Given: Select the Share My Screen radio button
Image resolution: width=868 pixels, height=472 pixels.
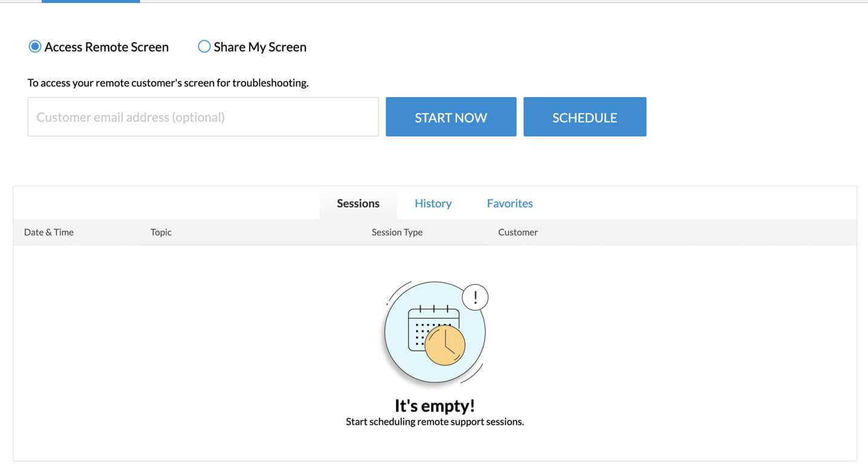Looking at the screenshot, I should coord(204,47).
